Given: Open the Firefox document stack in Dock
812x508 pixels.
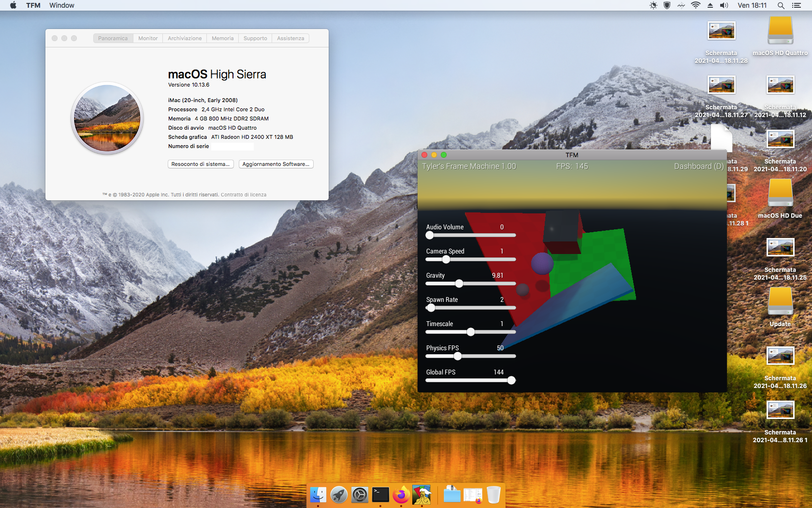Looking at the screenshot, I should pos(473,495).
